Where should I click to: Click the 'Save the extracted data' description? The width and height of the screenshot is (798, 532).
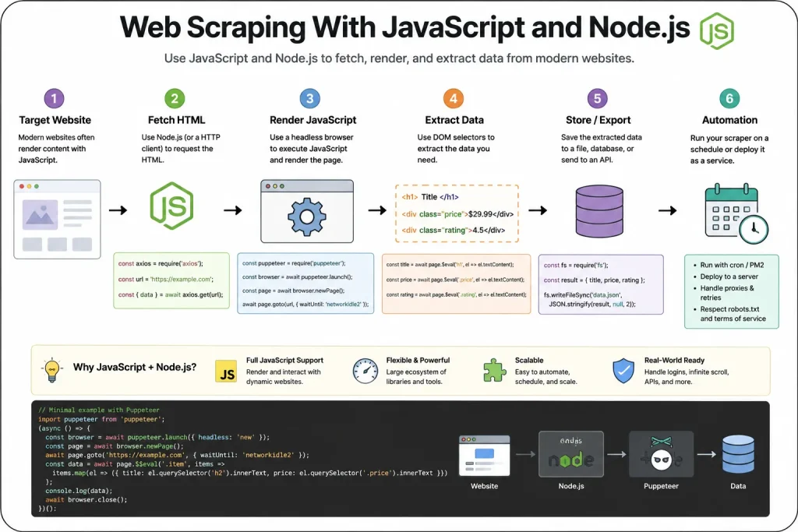(601, 149)
